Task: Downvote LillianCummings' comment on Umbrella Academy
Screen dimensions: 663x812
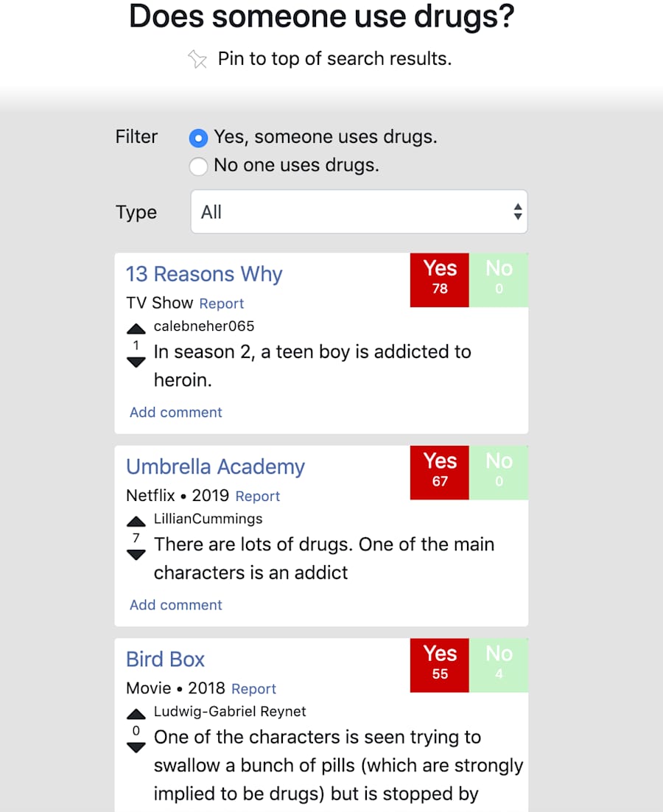Action: (x=136, y=555)
